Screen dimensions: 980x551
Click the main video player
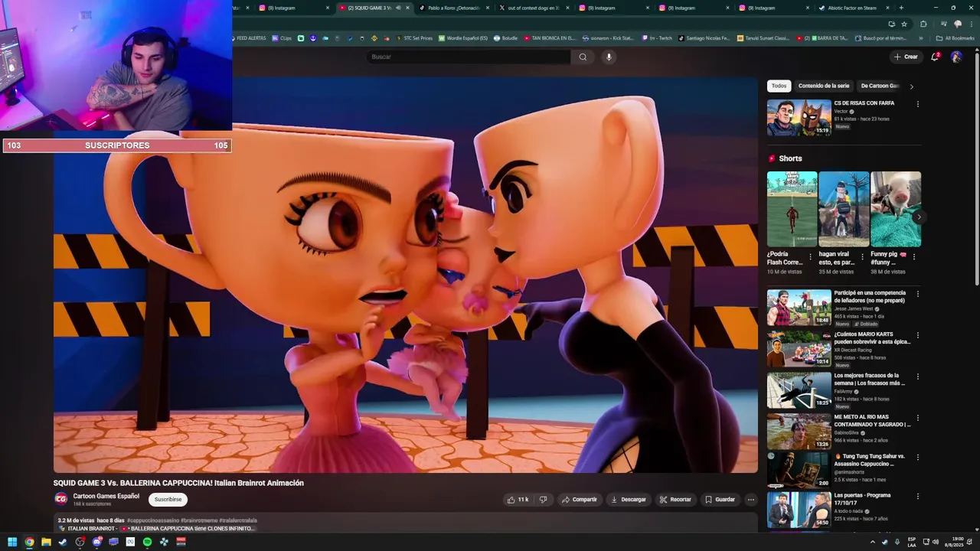click(406, 275)
